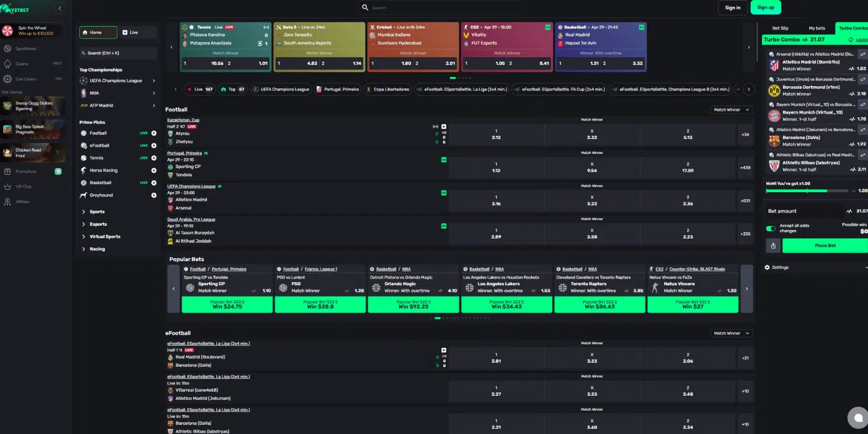This screenshot has width=868, height=434.
Task: Click the Affiliate medal icon
Action: (7, 201)
